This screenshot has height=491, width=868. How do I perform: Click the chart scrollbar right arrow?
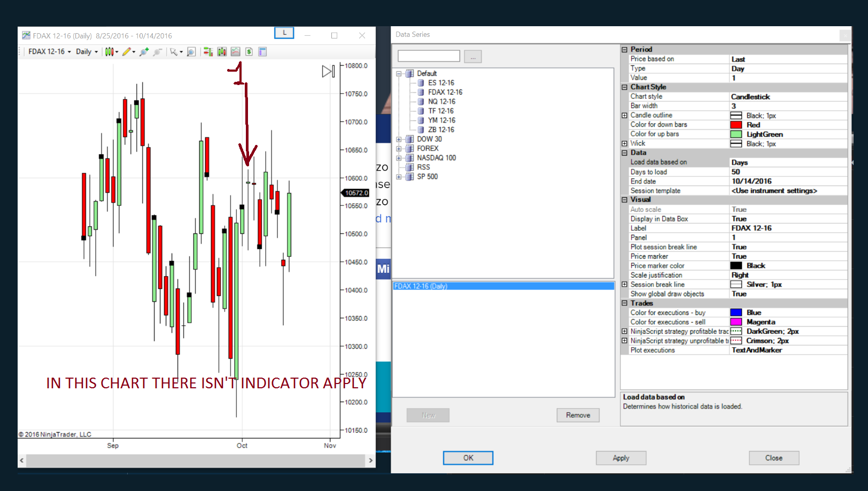click(x=370, y=460)
